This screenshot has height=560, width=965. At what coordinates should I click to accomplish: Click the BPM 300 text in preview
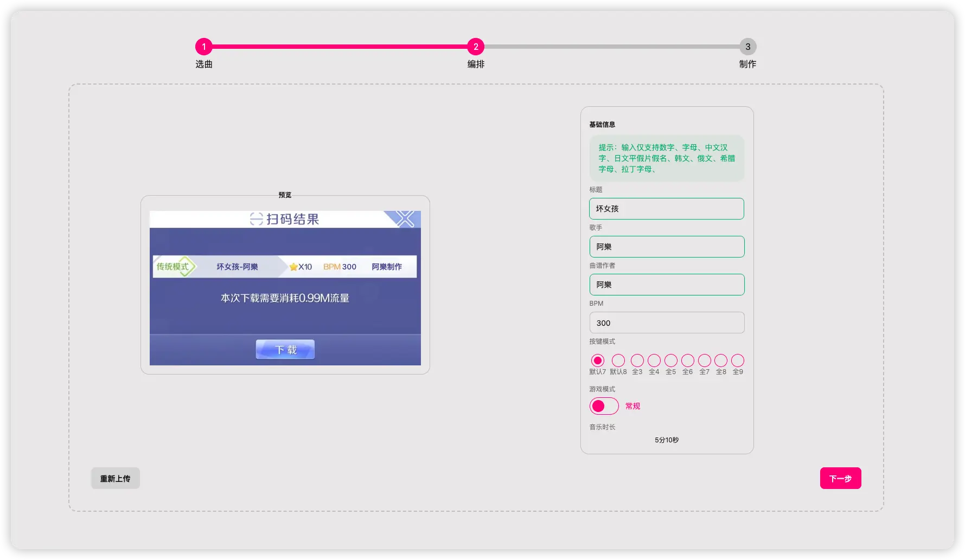click(x=340, y=267)
